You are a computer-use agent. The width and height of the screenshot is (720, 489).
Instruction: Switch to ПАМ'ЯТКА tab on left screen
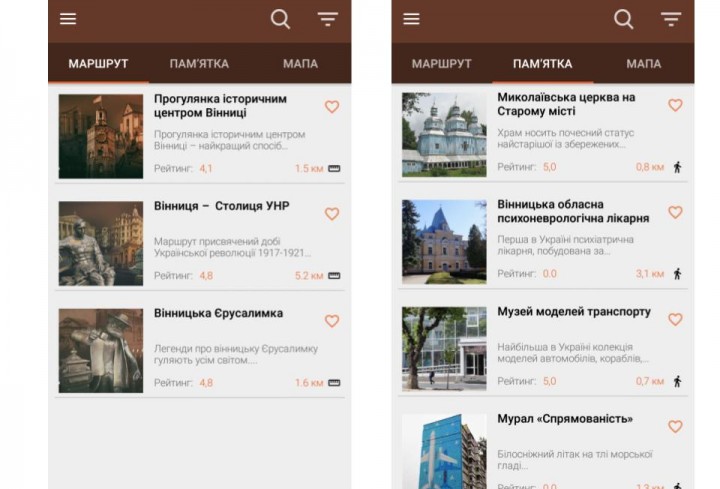(199, 64)
